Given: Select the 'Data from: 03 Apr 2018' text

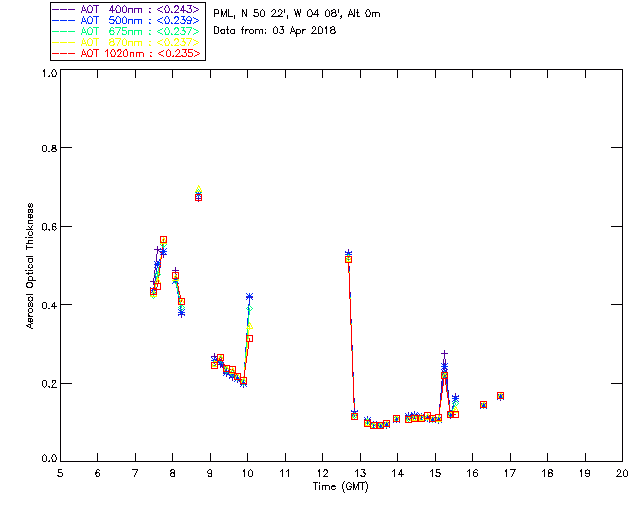Looking at the screenshot, I should click(x=275, y=30).
